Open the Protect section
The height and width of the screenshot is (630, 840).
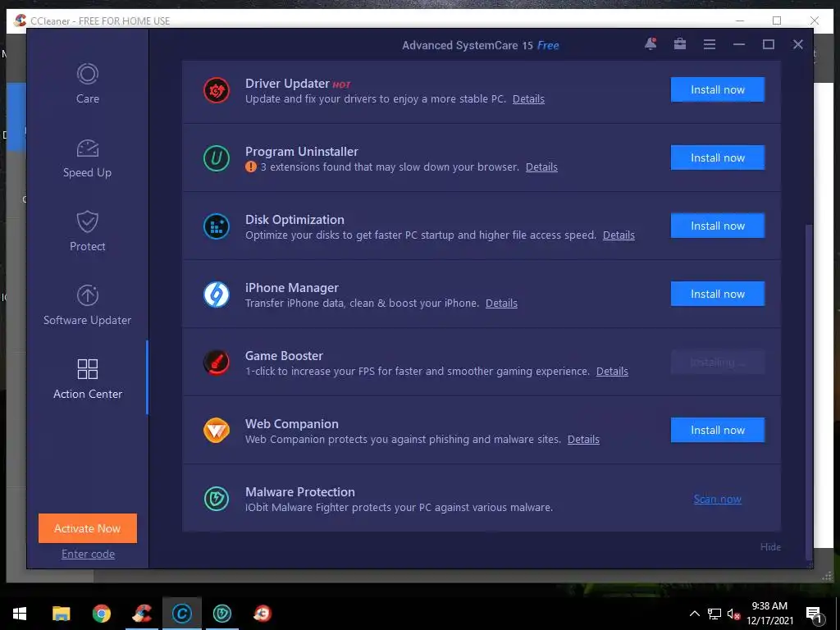(x=87, y=231)
